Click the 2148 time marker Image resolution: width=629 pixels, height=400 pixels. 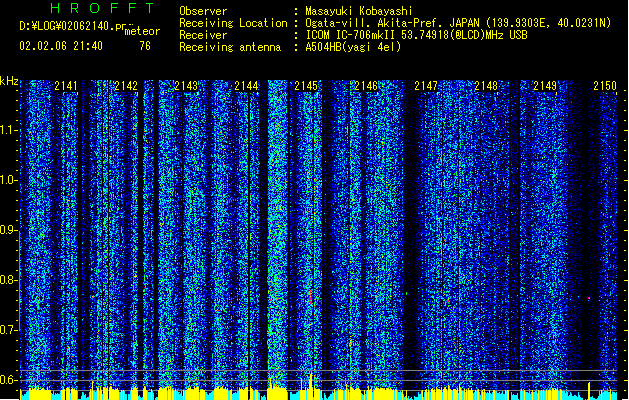pyautogui.click(x=486, y=86)
